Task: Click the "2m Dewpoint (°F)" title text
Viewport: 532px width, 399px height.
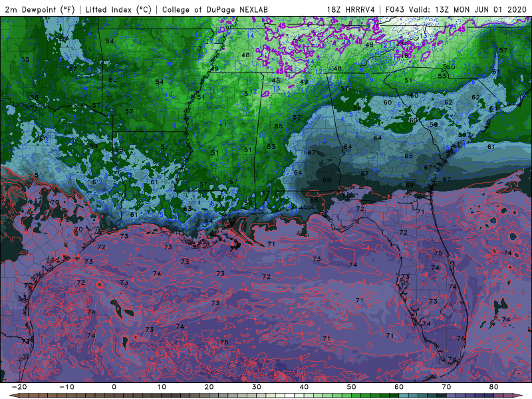Action: pyautogui.click(x=40, y=9)
